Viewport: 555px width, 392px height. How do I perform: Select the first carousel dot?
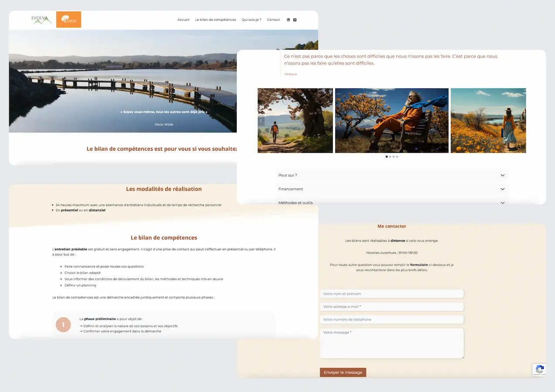(387, 156)
